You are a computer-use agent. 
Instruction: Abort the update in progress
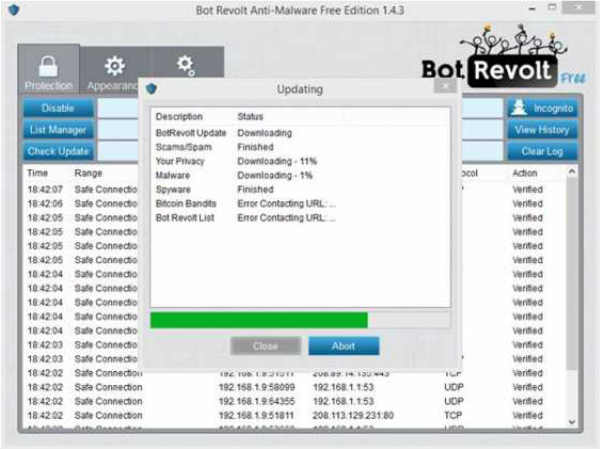(344, 346)
